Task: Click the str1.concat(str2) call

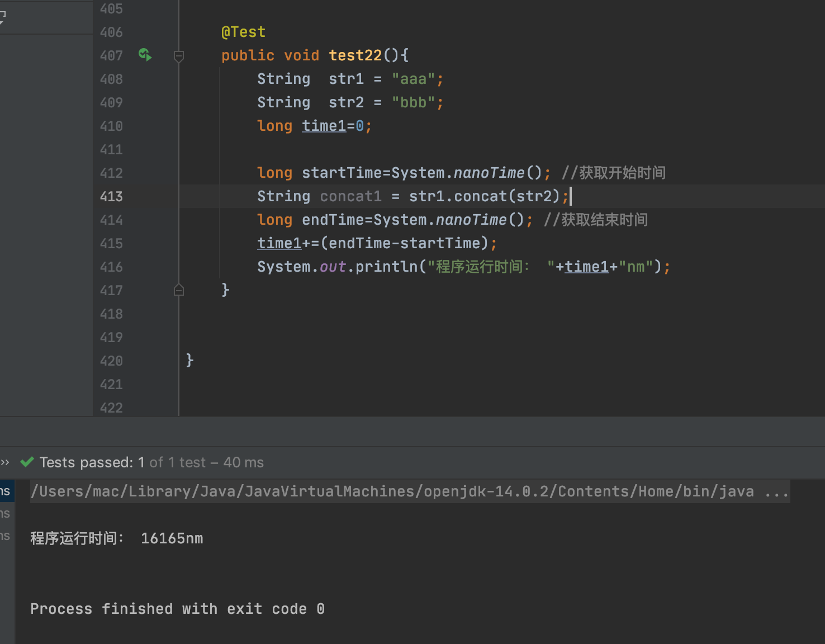Action: (485, 196)
